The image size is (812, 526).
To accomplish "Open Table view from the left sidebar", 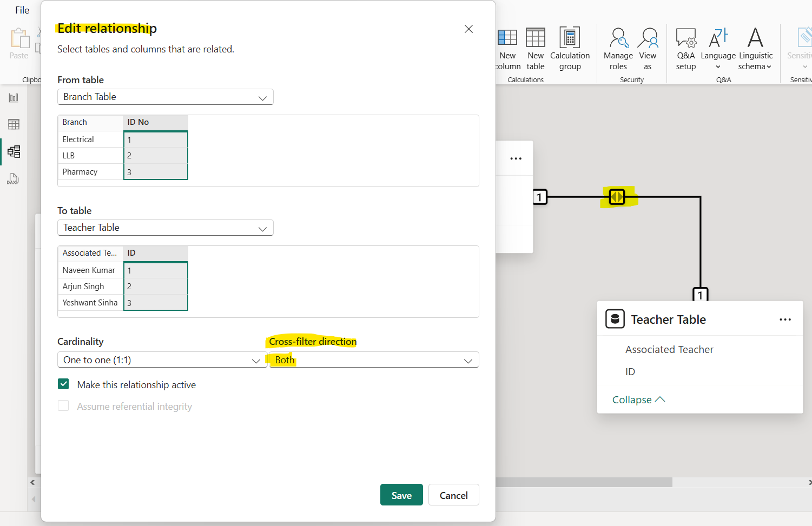I will click(x=14, y=124).
